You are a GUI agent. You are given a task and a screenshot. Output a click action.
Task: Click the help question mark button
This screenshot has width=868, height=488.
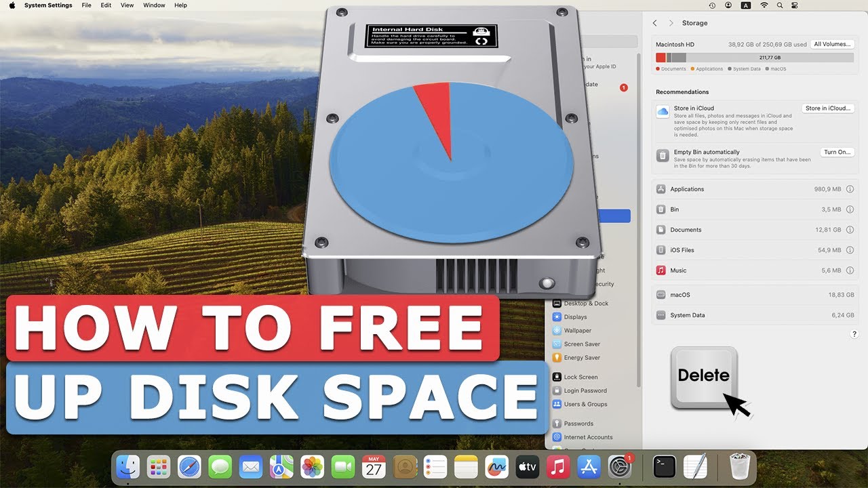854,334
